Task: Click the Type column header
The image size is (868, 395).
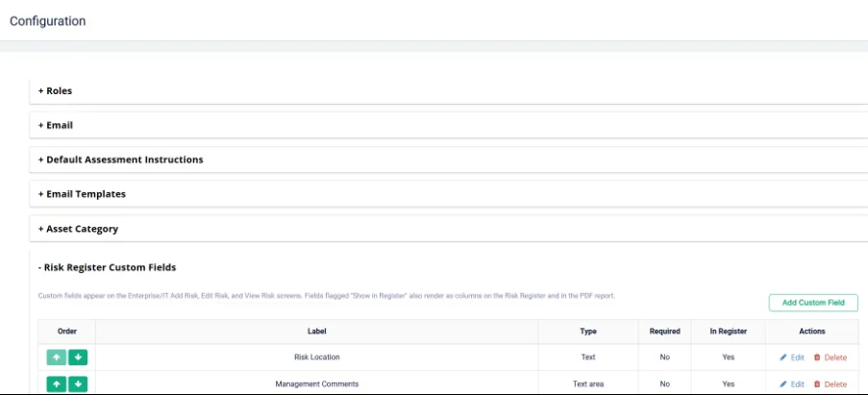Action: tap(588, 332)
